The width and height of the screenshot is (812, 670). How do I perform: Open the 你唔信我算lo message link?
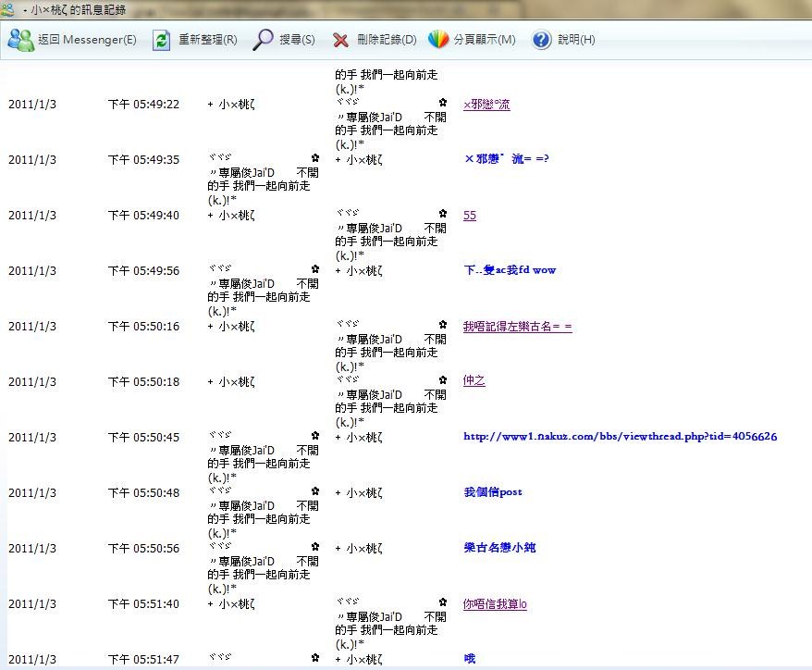click(495, 604)
